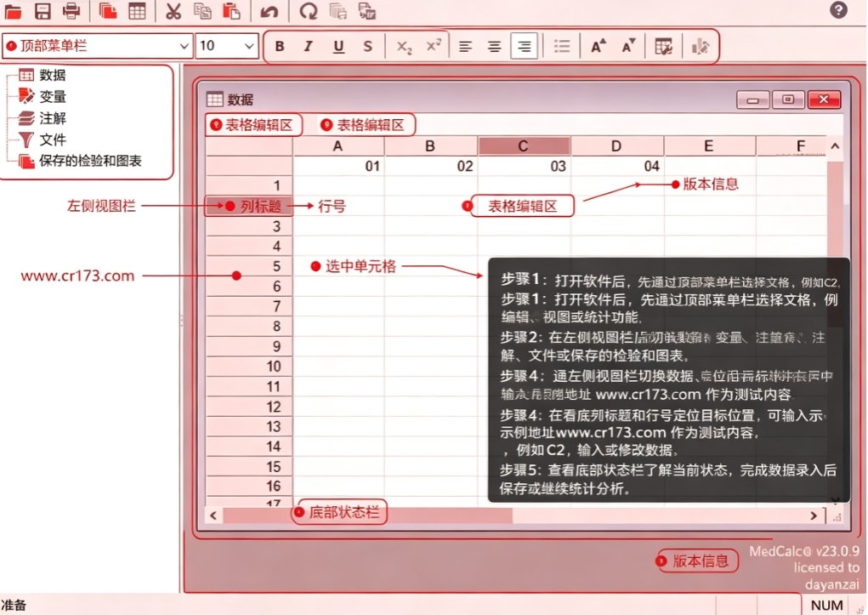868x615 pixels.
Task: Select column header F
Action: point(791,145)
